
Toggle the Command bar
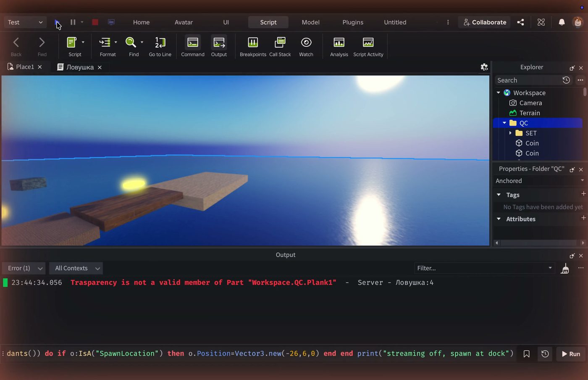click(x=193, y=46)
